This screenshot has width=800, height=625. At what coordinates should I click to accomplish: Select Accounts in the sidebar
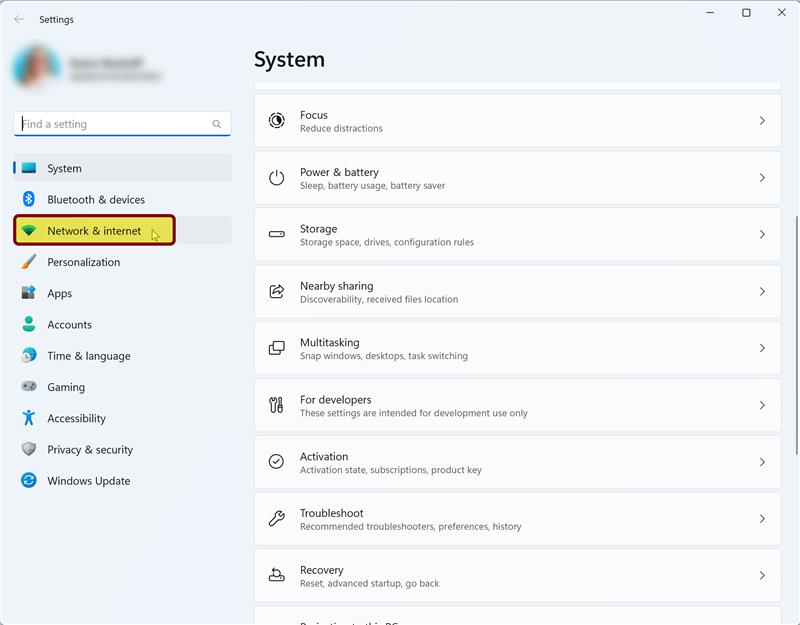pyautogui.click(x=69, y=325)
